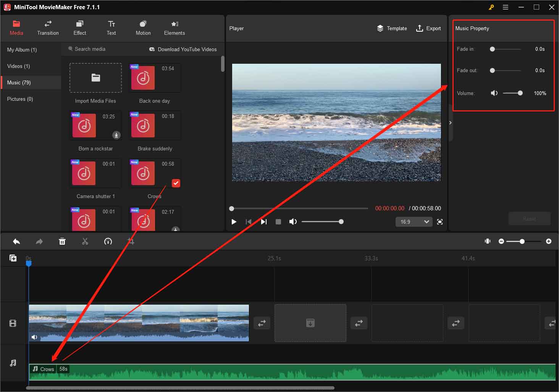Open the Media tab
The image size is (559, 392).
[x=16, y=28]
